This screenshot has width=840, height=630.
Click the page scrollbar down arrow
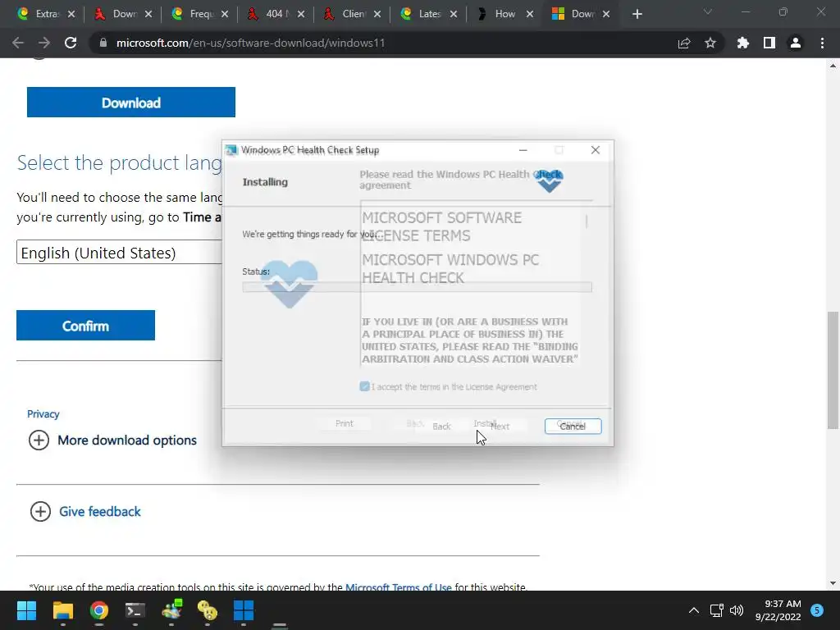[x=833, y=583]
